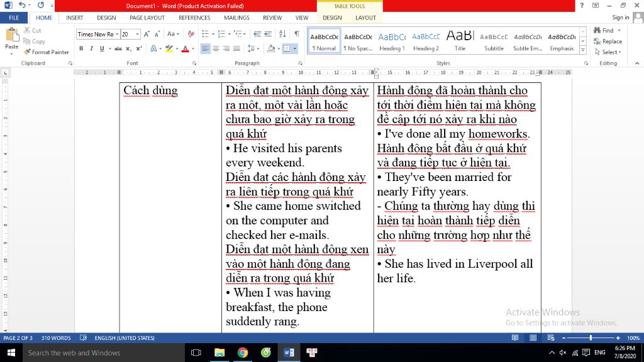
Task: Collapse the ribbon with the chevron
Action: [x=637, y=63]
